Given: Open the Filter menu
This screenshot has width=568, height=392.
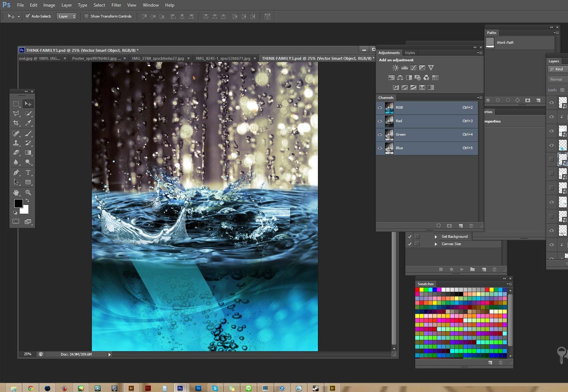Looking at the screenshot, I should 116,5.
